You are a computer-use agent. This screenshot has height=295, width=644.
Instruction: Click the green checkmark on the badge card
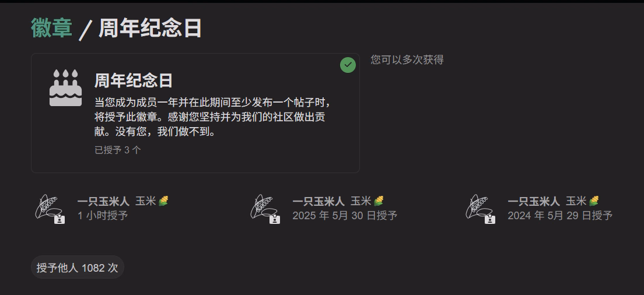[348, 65]
